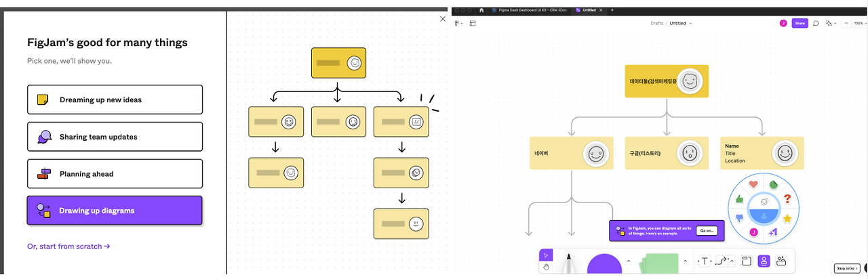Open the FigJam main menu icon
The height and width of the screenshot is (279, 868).
click(x=458, y=23)
